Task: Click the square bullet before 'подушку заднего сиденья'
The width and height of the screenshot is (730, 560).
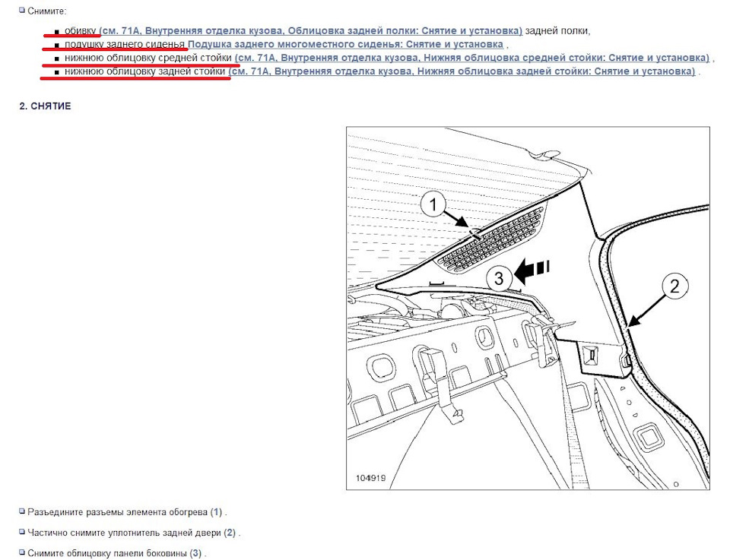Action: [57, 46]
